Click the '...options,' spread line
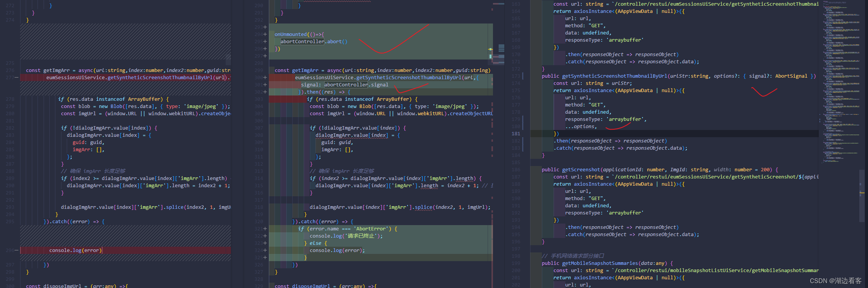 click(581, 126)
